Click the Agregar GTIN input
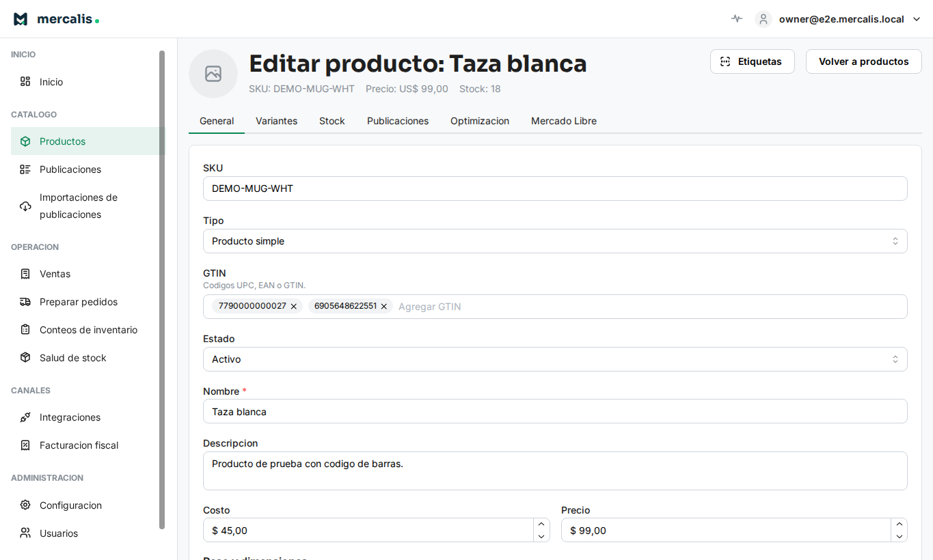The height and width of the screenshot is (560, 933). [649, 307]
